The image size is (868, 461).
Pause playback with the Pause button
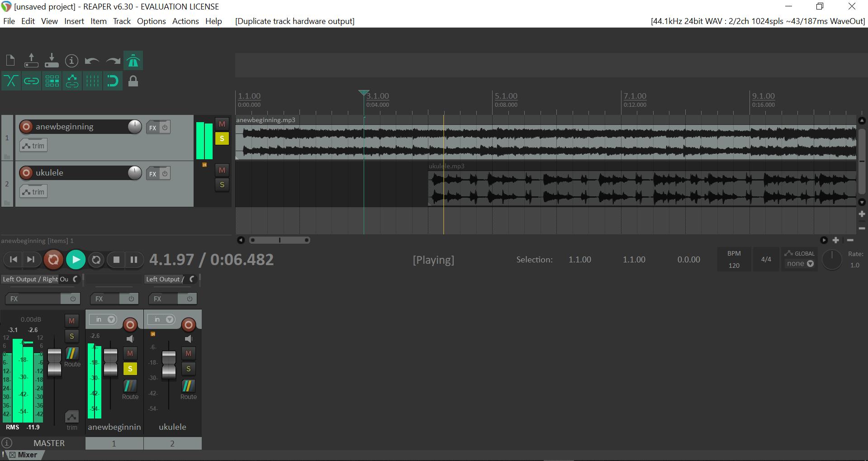[x=134, y=260]
